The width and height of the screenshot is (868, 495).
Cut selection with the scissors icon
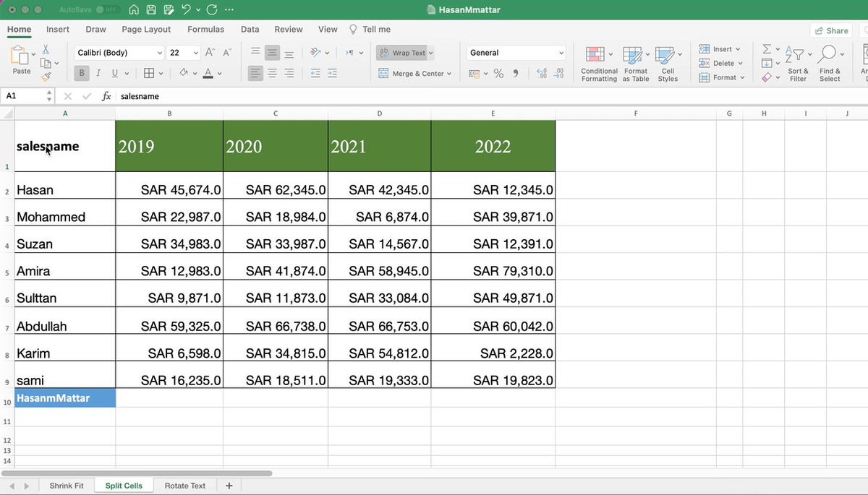coord(46,50)
